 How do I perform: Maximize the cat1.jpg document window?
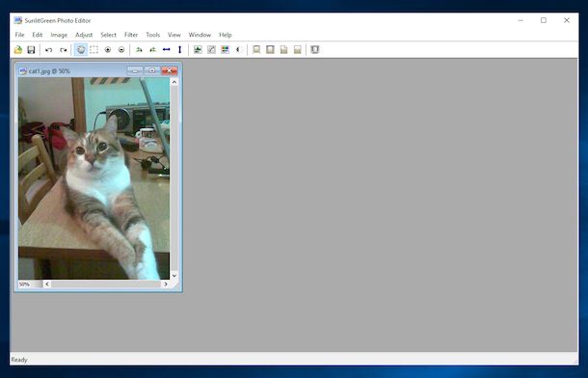[152, 70]
